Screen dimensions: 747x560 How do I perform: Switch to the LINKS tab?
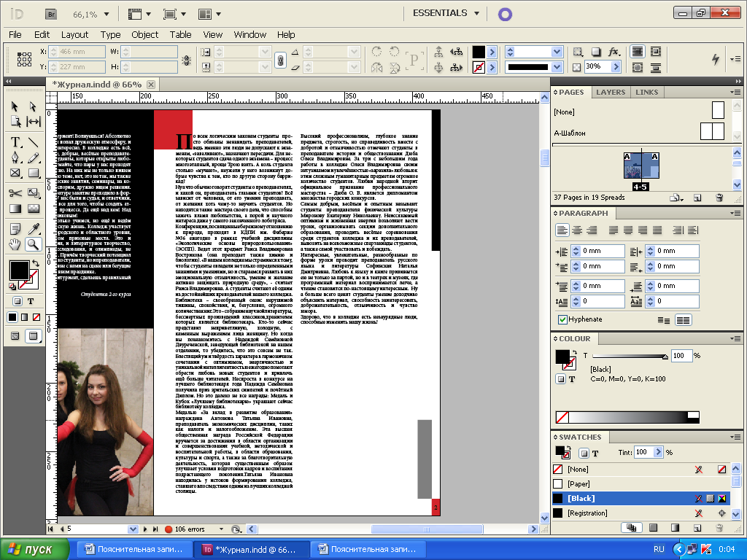(646, 93)
